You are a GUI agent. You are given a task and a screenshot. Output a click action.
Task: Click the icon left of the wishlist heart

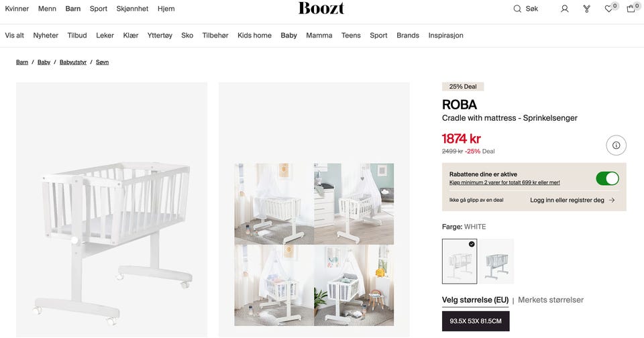coord(587,9)
